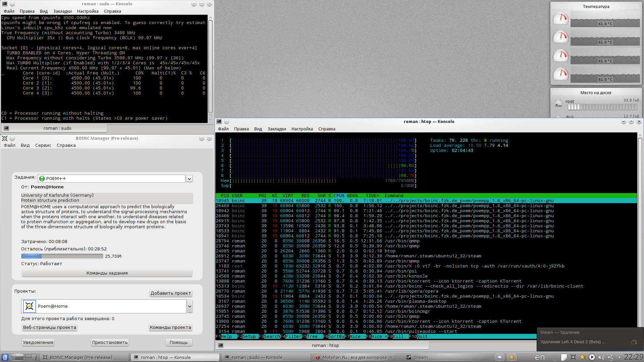The width and height of the screenshot is (644, 362).
Task: Click the sudo Konsole window menu icon
Action: click(x=5, y=4)
